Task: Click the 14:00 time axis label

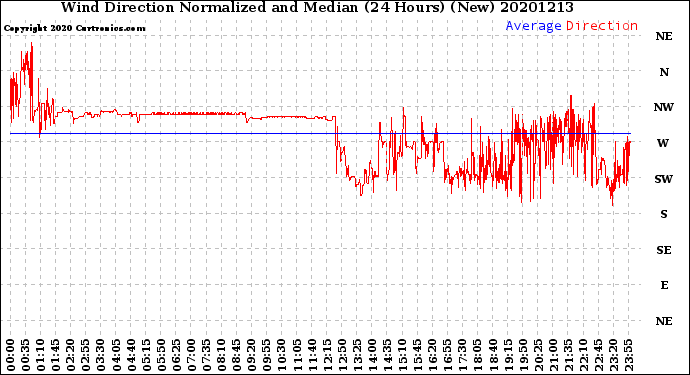Action: pos(372,354)
